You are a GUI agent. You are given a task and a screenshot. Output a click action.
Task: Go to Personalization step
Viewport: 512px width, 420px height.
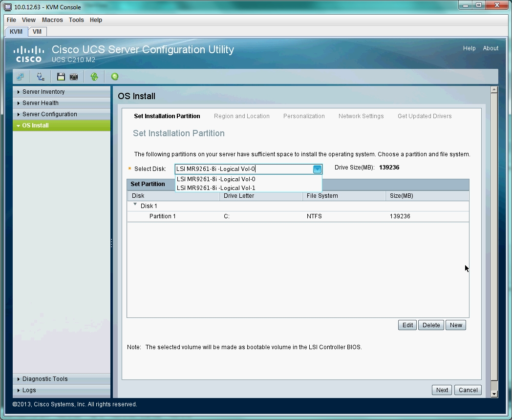(304, 116)
